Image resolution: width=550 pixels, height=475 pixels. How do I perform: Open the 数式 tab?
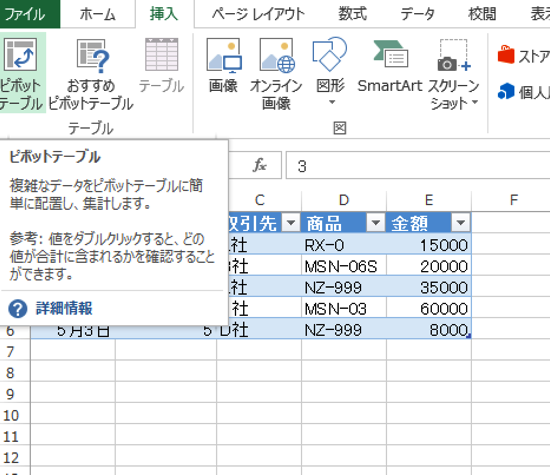pos(353,14)
